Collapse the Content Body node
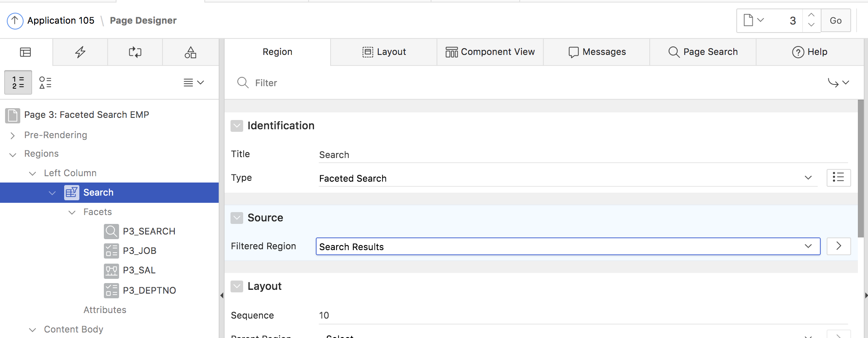This screenshot has width=868, height=338. click(x=33, y=330)
